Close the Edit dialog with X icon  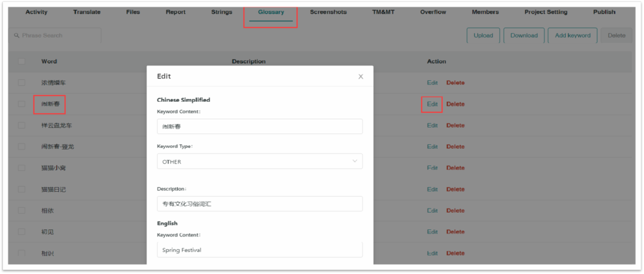[x=361, y=77]
